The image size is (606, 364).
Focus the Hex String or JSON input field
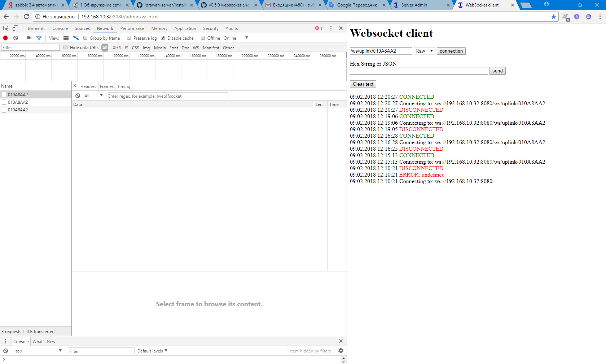point(418,71)
